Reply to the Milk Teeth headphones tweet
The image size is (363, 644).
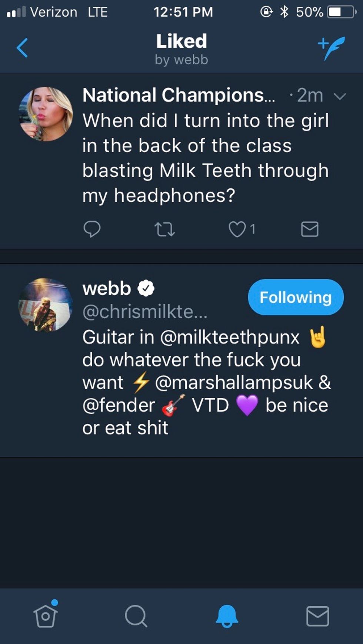(92, 229)
